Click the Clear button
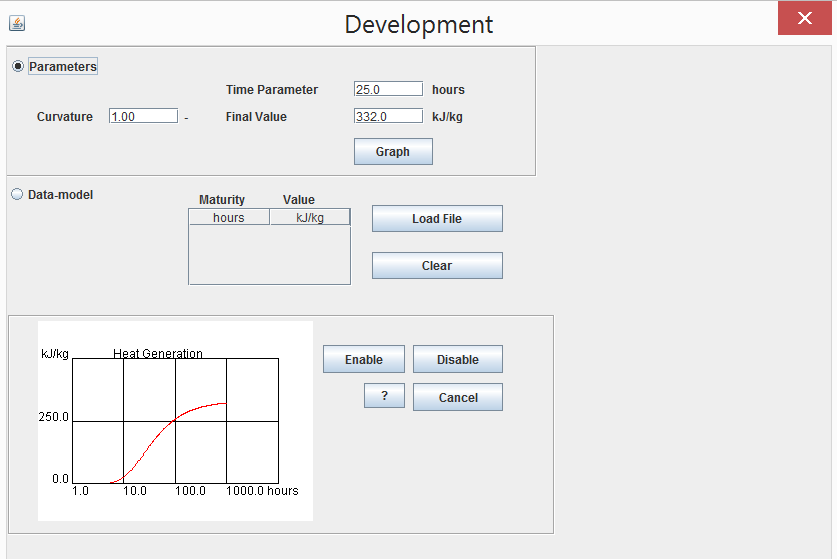This screenshot has height=559, width=837. click(437, 265)
